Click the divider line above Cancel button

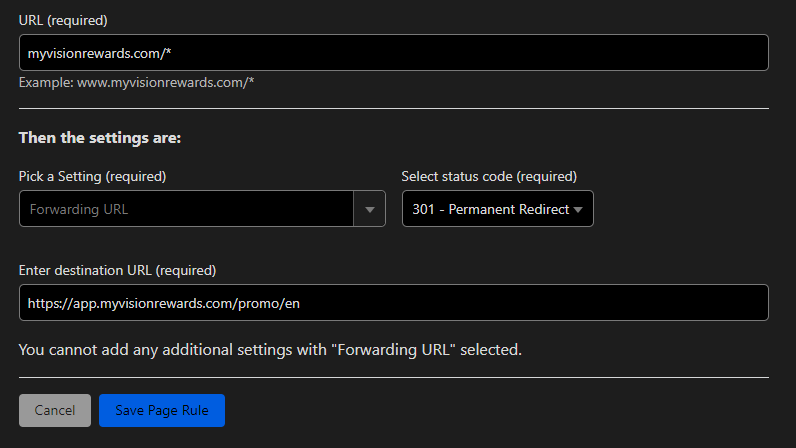(393, 377)
